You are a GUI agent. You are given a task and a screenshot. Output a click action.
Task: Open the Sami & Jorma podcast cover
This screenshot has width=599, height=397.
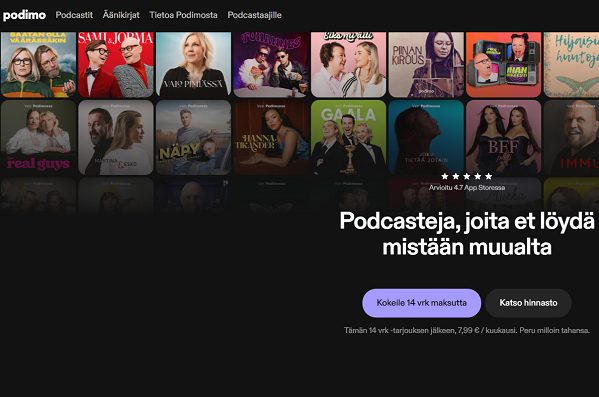tap(116, 65)
